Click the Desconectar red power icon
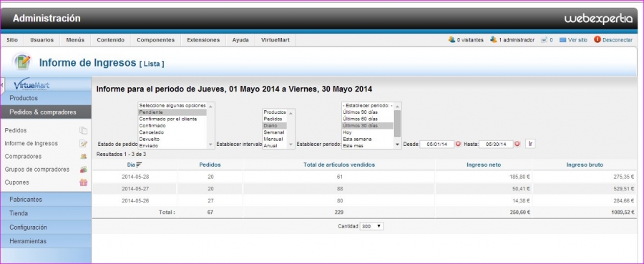 (597, 39)
